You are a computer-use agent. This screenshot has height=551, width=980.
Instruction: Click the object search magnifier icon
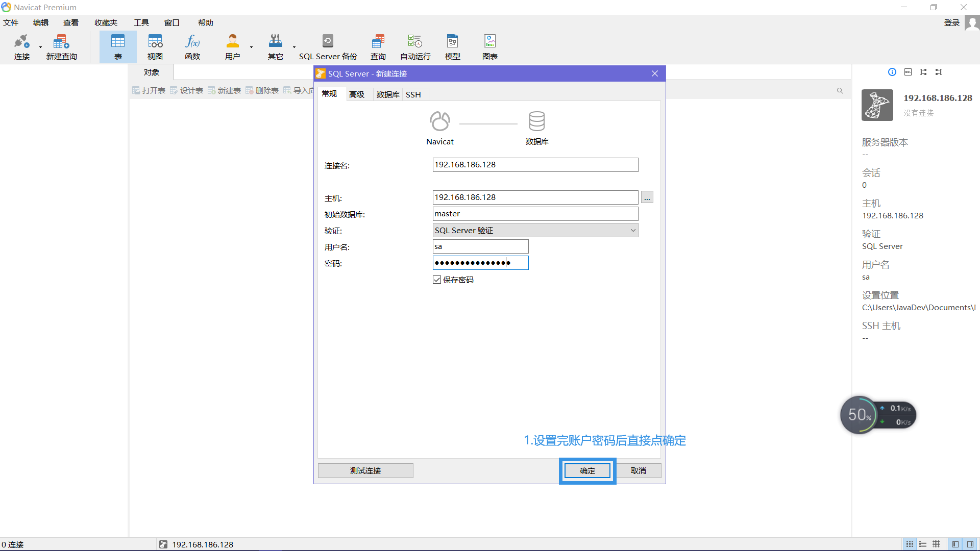pyautogui.click(x=840, y=91)
